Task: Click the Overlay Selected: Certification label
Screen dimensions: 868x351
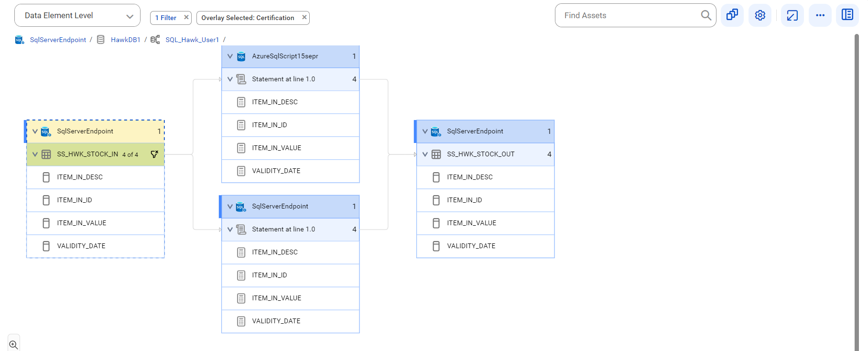Action: pos(248,18)
